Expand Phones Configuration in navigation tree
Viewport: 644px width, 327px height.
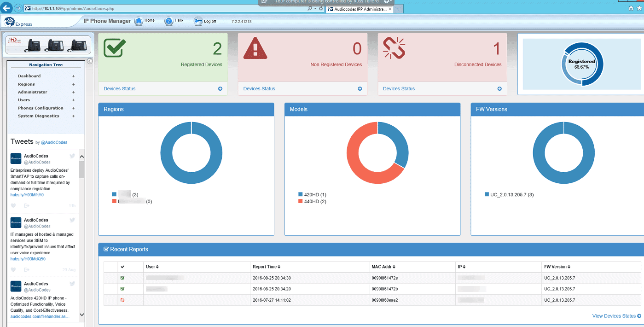click(73, 108)
